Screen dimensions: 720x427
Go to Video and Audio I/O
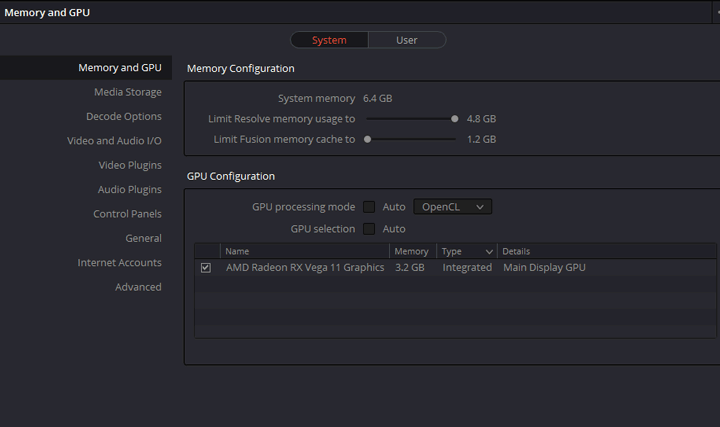click(x=114, y=141)
